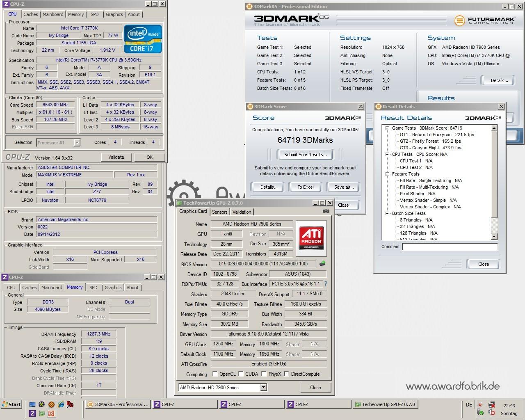Collapse the Batch Size Tests tree node
Screen dimensions: 525x420
click(x=387, y=213)
